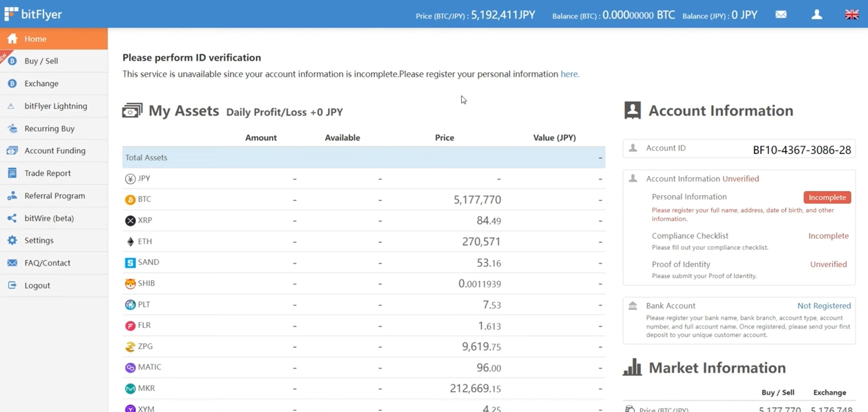Click the Home house icon
The width and height of the screenshot is (868, 412).
tap(12, 39)
